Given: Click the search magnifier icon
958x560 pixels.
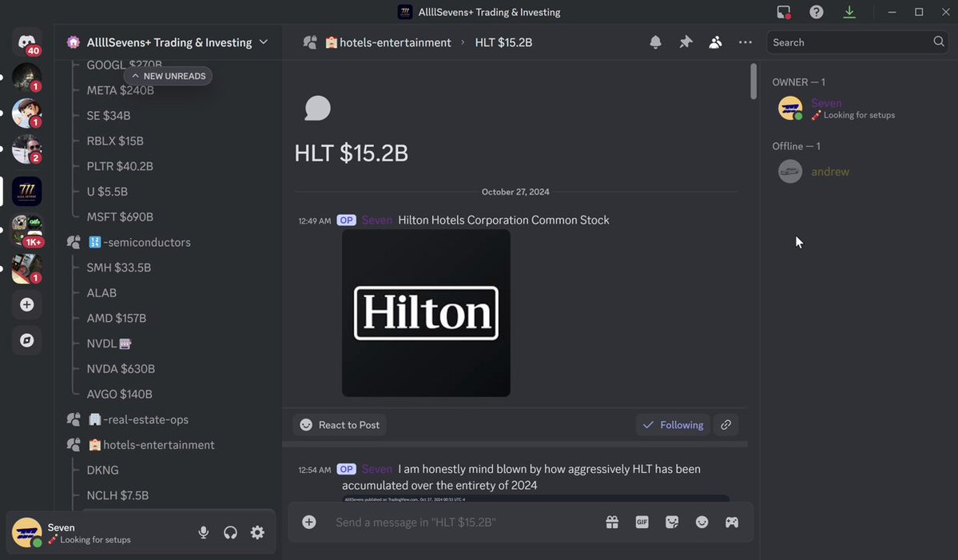Looking at the screenshot, I should (x=939, y=42).
